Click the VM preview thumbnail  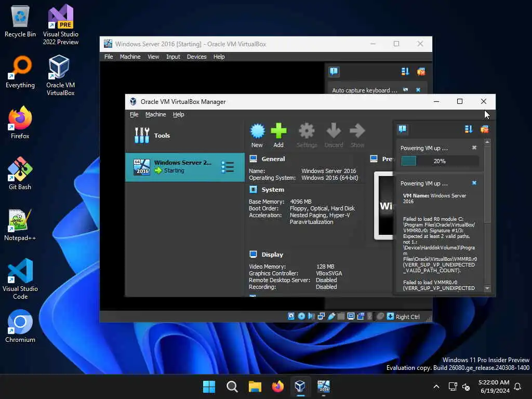tap(384, 206)
